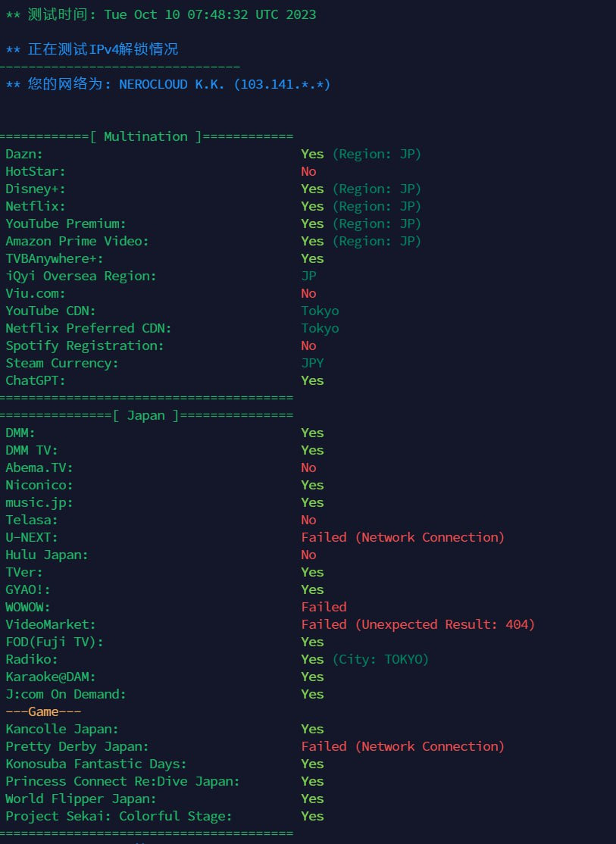Screen dimensions: 616x844
Task: Click Tokyo value next to YouTube CDN
Action: tap(320, 311)
